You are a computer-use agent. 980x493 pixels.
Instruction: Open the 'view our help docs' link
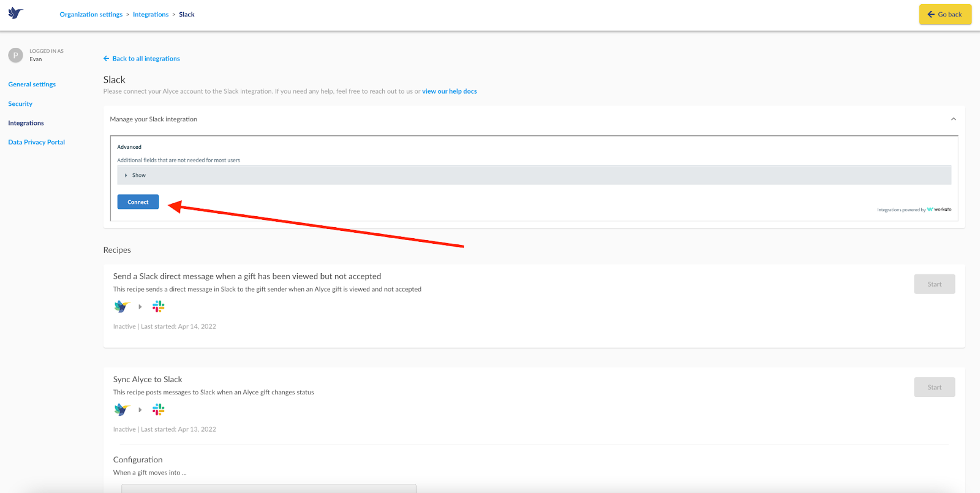[450, 91]
